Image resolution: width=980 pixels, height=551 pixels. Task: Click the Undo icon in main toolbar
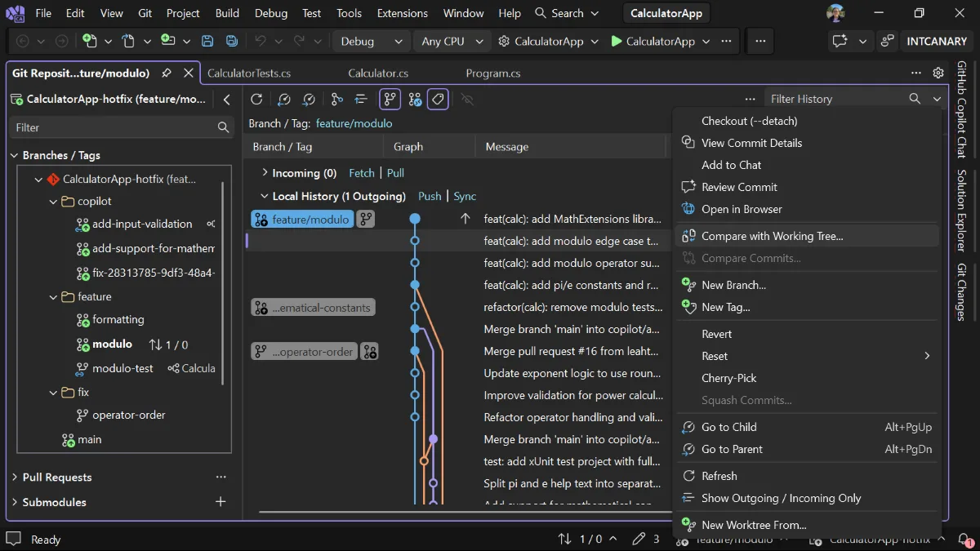[261, 42]
